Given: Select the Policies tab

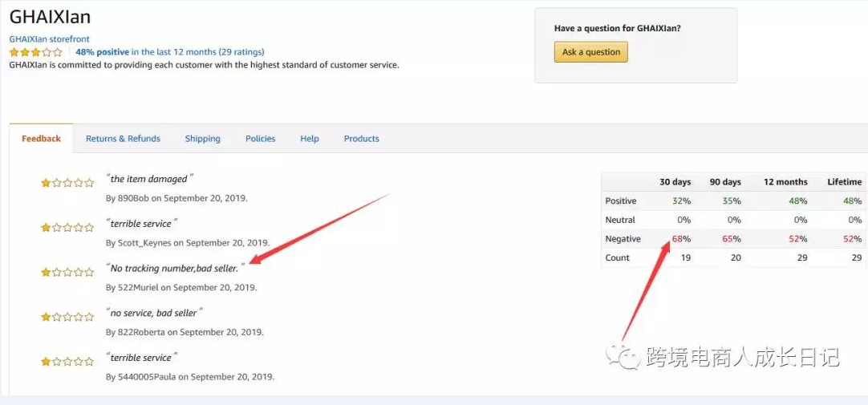Looking at the screenshot, I should coord(260,139).
